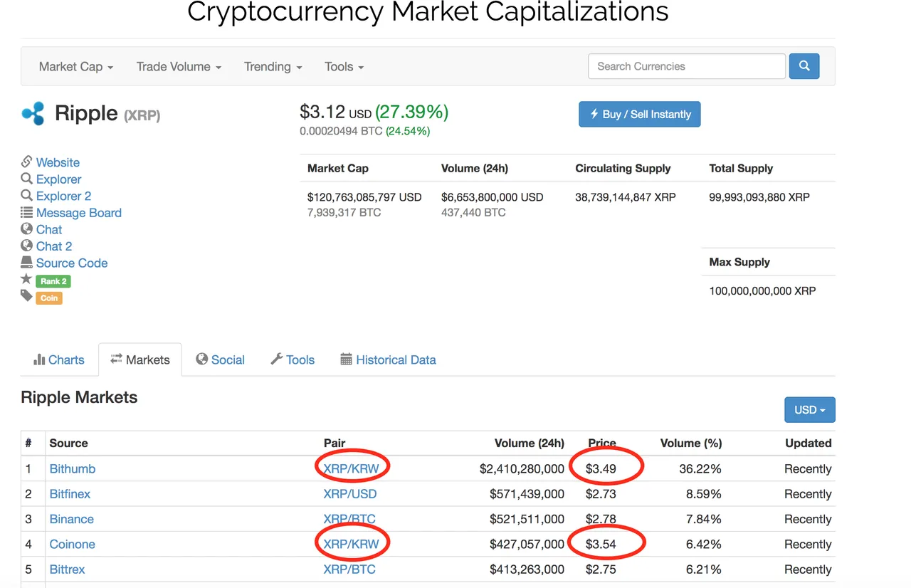Click the XRP/BTC pair for Bittrex
Image resolution: width=911 pixels, height=588 pixels.
pos(349,569)
